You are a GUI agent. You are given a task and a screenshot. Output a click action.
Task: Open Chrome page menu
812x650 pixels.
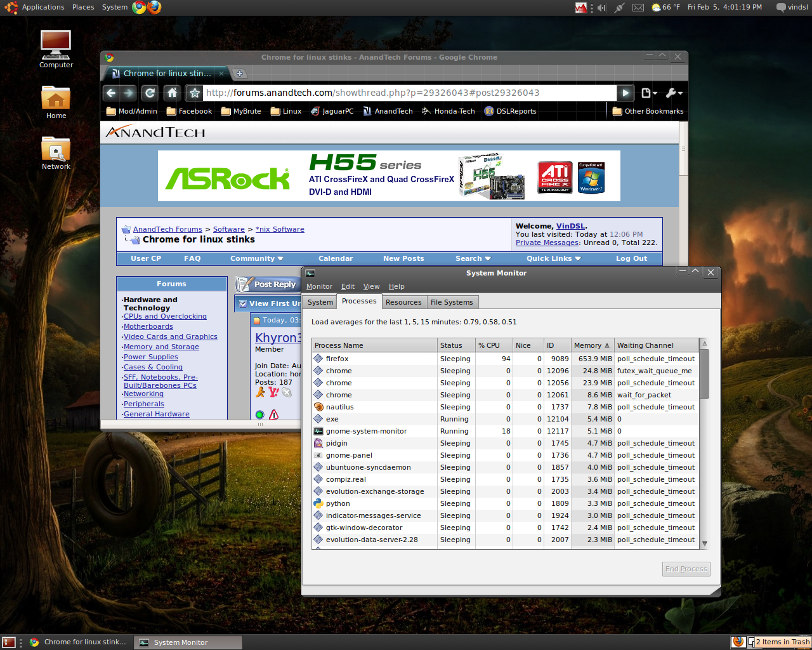click(x=648, y=93)
